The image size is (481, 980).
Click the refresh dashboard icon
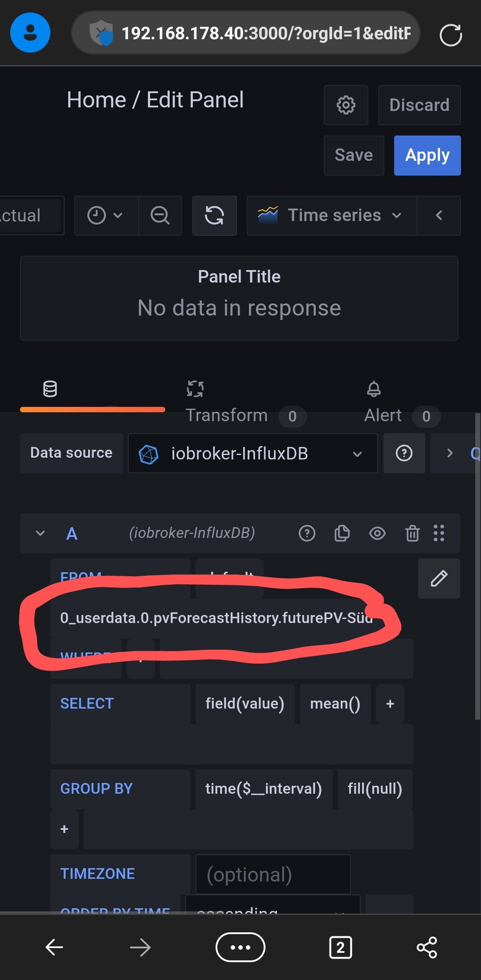point(214,216)
